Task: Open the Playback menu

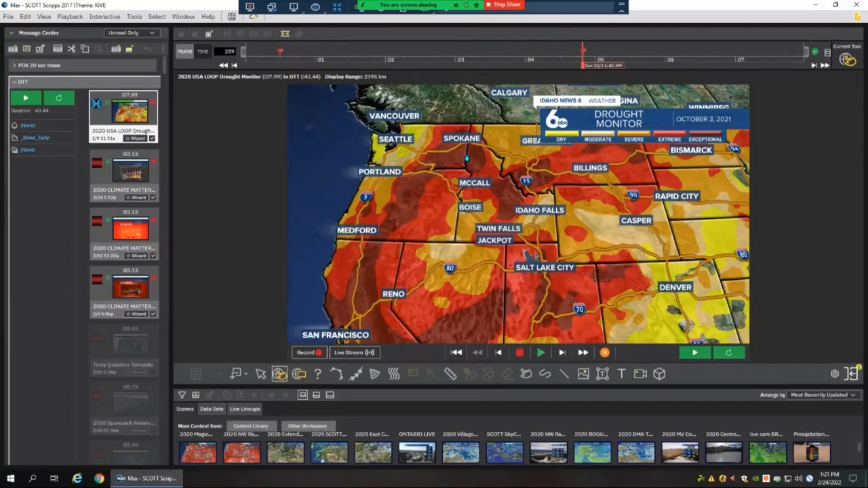Action: pyautogui.click(x=70, y=16)
